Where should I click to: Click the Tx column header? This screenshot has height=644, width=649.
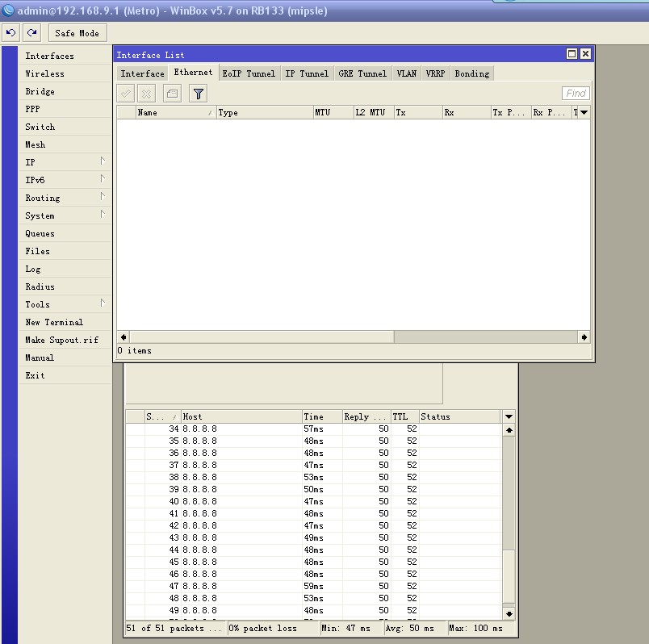coord(418,112)
